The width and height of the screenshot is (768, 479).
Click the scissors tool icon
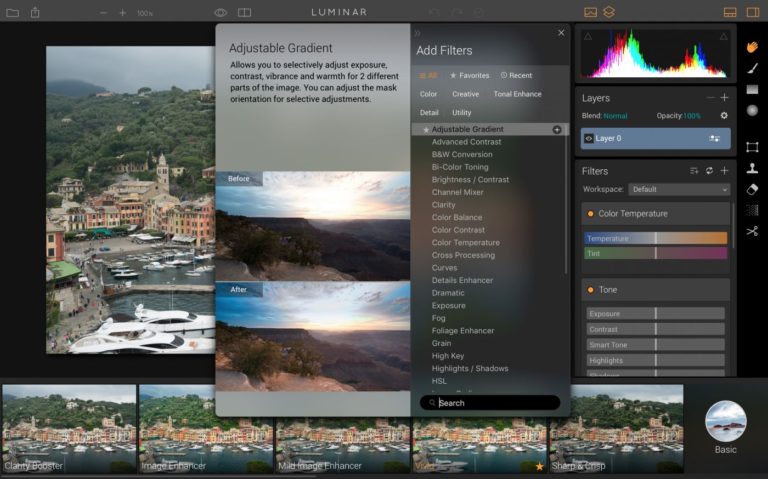(x=752, y=231)
